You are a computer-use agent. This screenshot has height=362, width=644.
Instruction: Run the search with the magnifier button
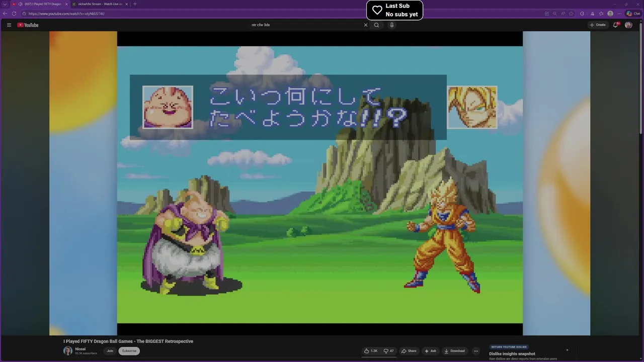click(x=376, y=25)
